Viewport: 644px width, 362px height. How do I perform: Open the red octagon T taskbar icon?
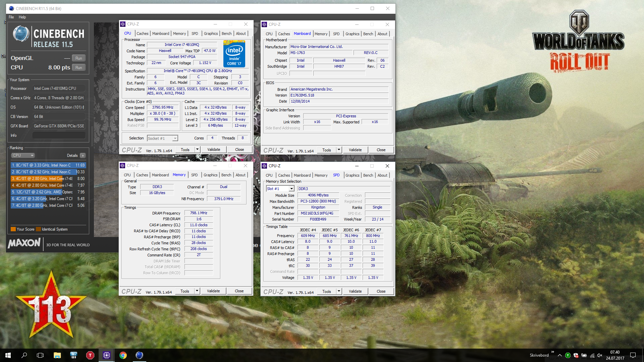(x=90, y=355)
